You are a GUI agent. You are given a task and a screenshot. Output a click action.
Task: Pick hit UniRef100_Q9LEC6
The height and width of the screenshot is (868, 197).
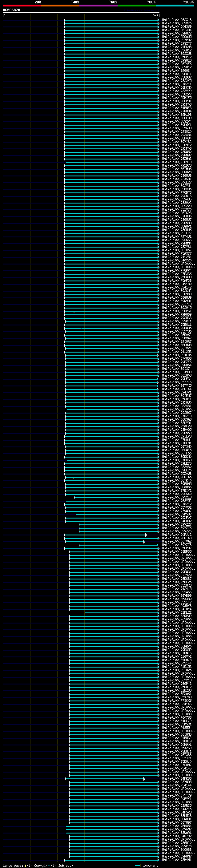point(177,470)
